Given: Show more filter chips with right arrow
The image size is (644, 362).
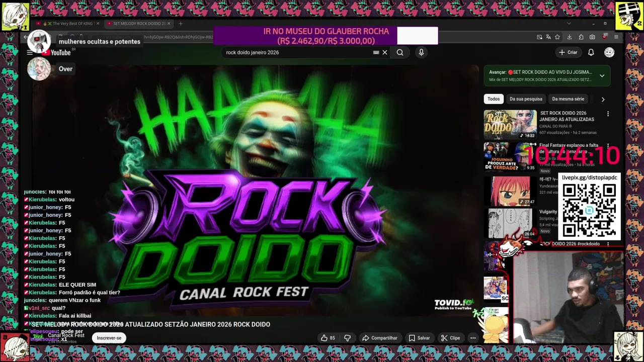Looking at the screenshot, I should 603,99.
